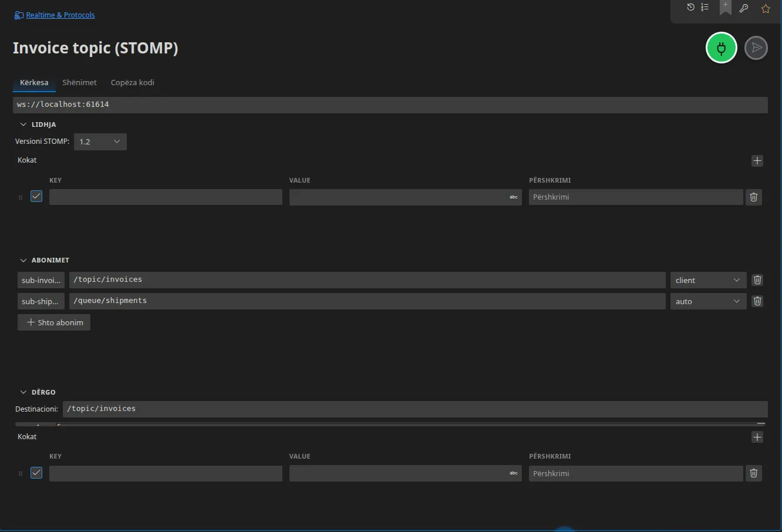Click abc type badge in send header value
782x532 pixels.
[x=514, y=473]
